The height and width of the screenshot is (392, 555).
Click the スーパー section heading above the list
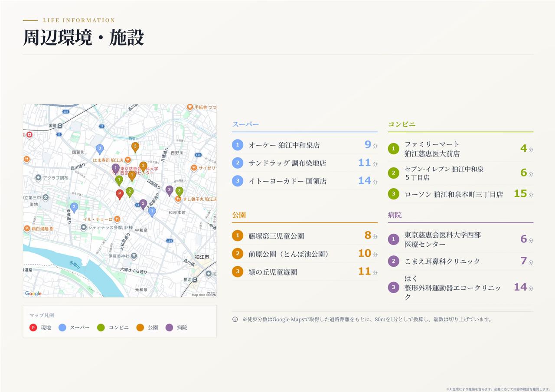(x=245, y=124)
